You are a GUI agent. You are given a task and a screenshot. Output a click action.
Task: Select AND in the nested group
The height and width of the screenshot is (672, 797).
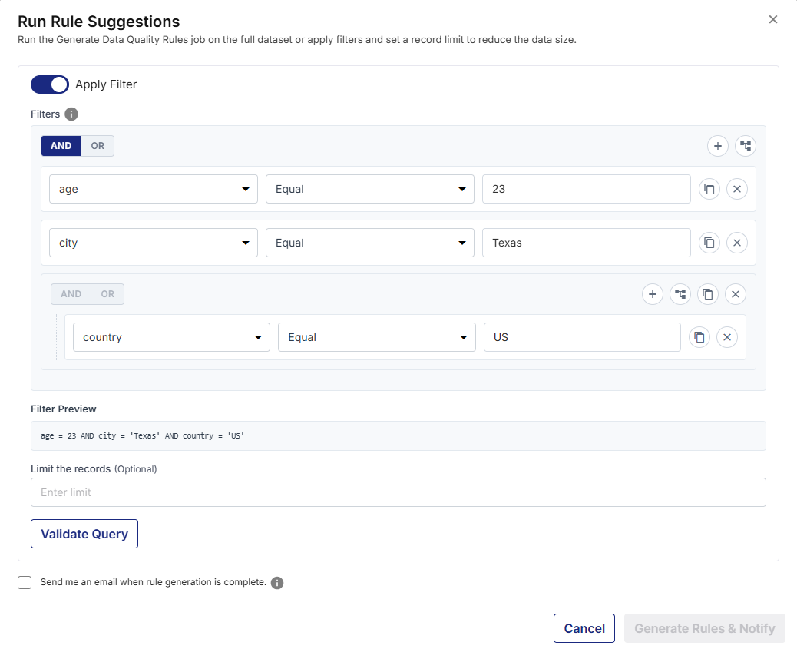coord(71,294)
